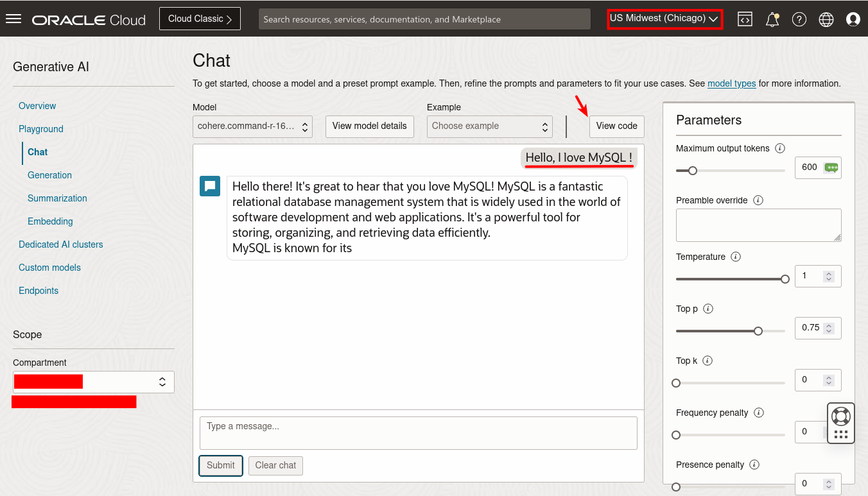Click the Oracle Cloud logo
The width and height of the screenshot is (868, 496).
pos(89,20)
